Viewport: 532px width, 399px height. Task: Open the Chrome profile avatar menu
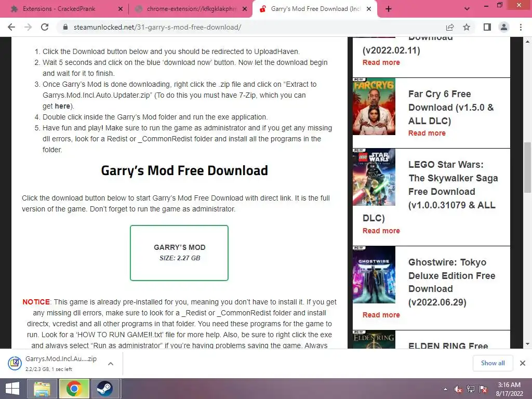click(x=504, y=27)
